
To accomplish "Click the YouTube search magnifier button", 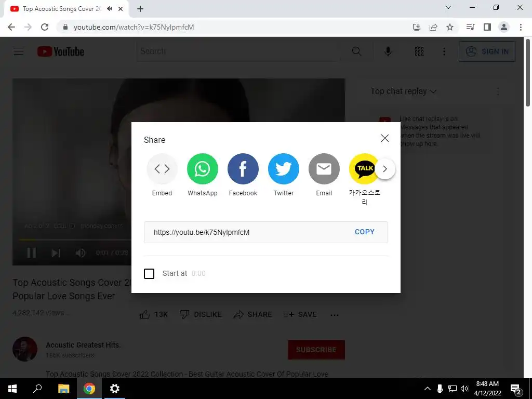I will (356, 51).
